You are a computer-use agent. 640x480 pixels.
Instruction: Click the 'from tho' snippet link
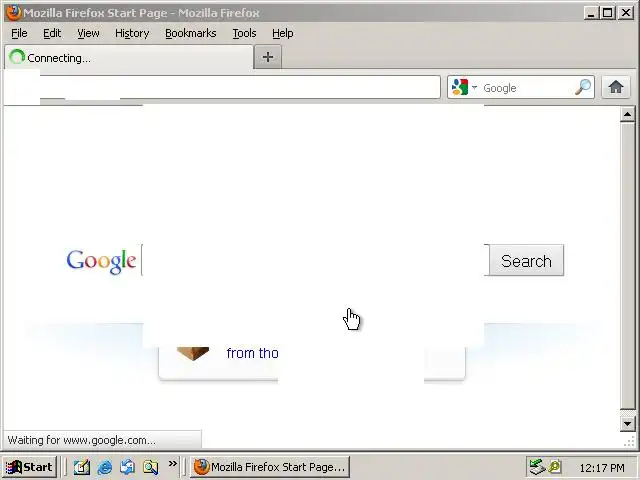tap(253, 353)
